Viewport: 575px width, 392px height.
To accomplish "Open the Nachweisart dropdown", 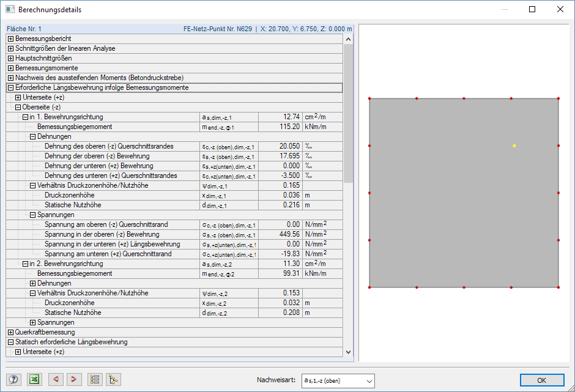I will point(338,380).
